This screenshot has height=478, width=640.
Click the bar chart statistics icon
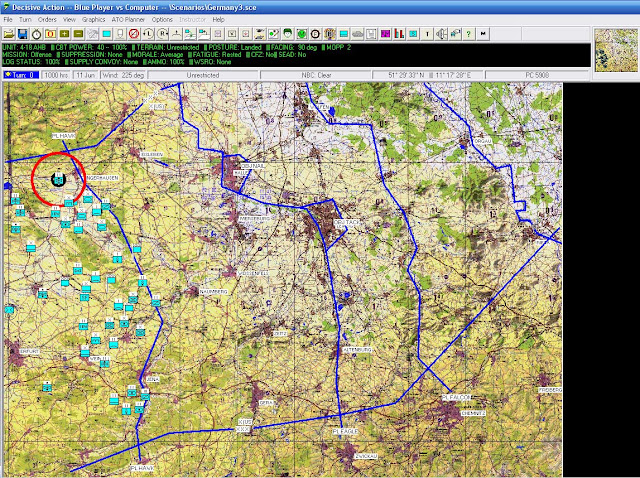[399, 34]
